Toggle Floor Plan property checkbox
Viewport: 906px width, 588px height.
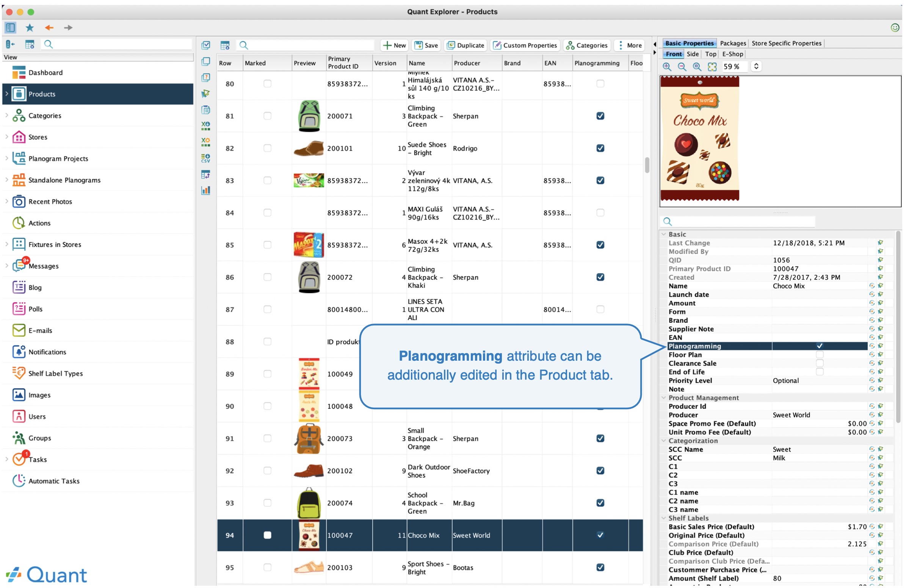(x=820, y=355)
